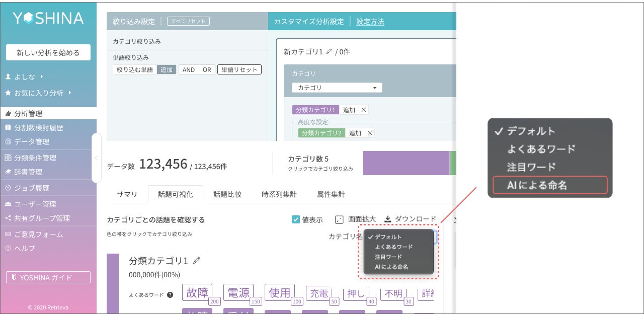Click the 押し word tag with 40
Image resolution: width=644 pixels, height=316 pixels.
pos(357,294)
